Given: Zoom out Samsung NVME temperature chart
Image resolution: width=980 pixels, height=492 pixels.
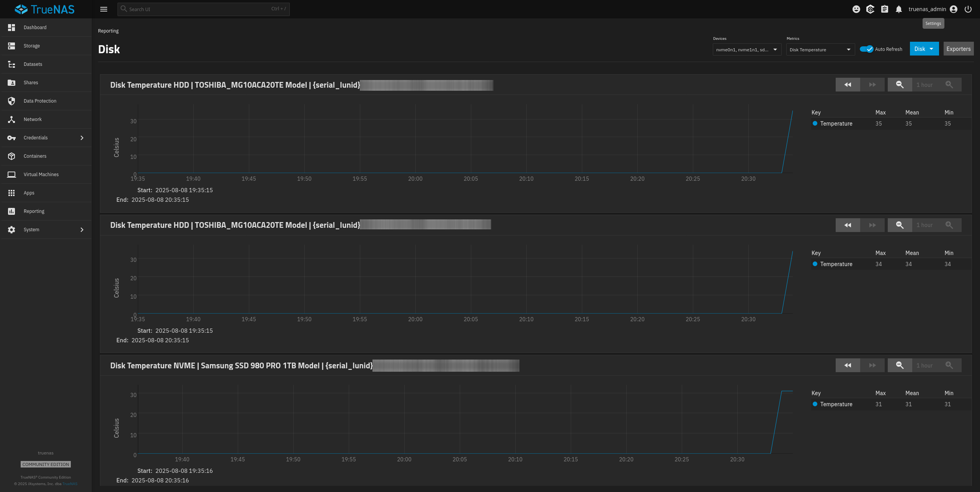Looking at the screenshot, I should point(900,365).
